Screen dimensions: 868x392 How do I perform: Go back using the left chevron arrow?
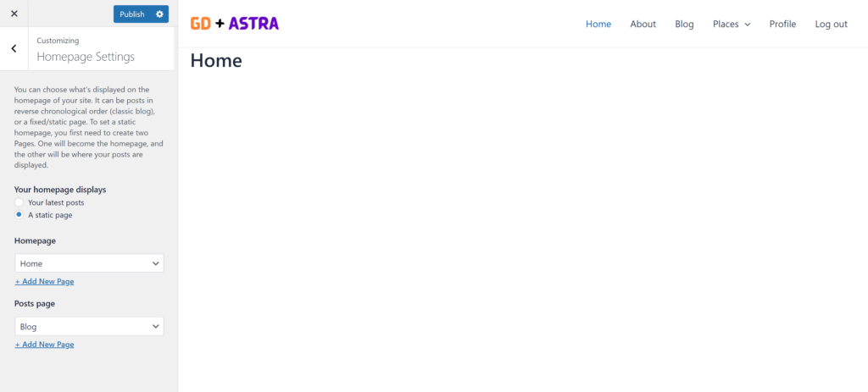point(14,49)
